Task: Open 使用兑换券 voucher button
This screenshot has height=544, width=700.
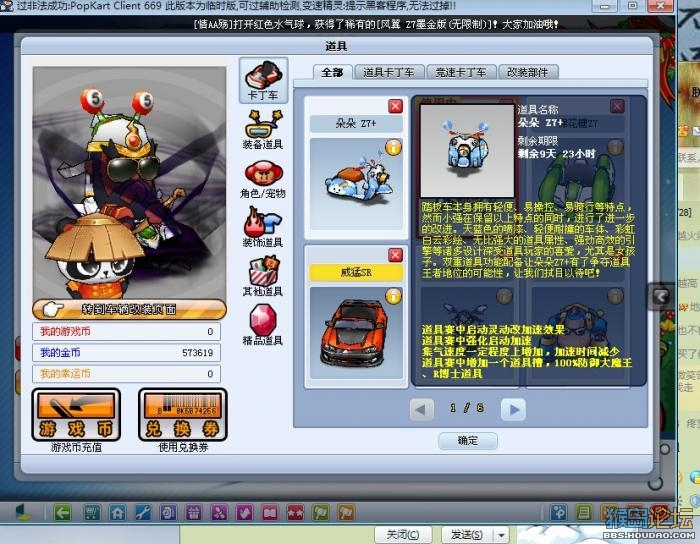Action: coord(183,415)
